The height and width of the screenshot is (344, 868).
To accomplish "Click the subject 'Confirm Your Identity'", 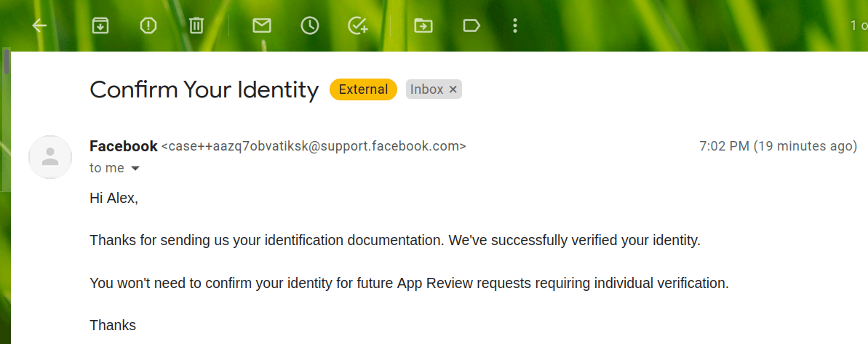I will click(204, 89).
